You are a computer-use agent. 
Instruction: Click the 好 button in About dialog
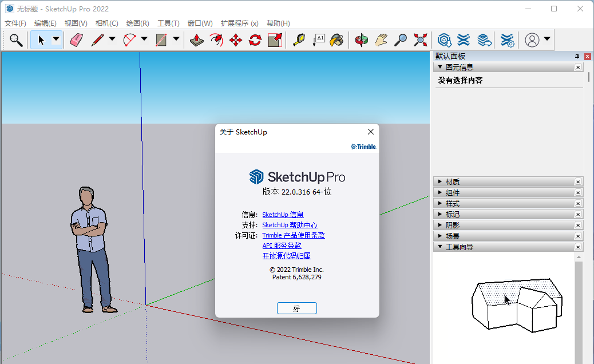tap(296, 308)
